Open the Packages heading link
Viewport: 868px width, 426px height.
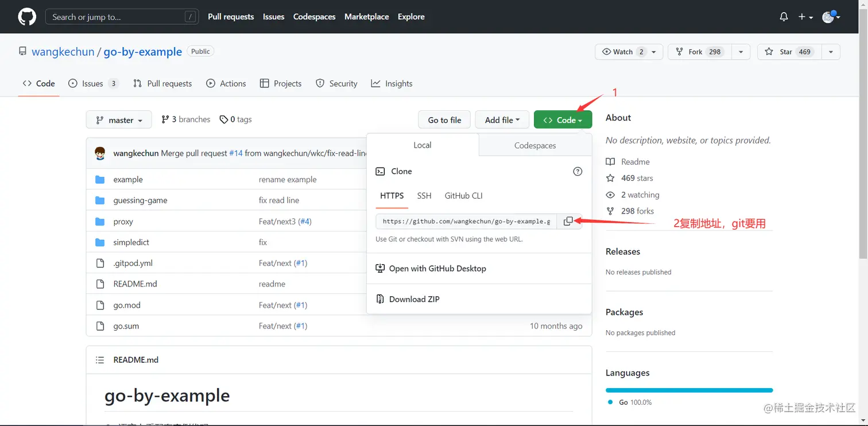[x=625, y=312]
